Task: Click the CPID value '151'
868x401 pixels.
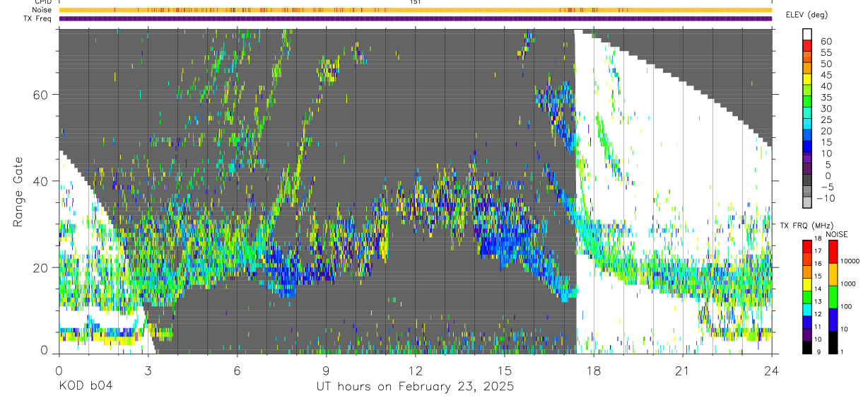Action: click(x=415, y=2)
